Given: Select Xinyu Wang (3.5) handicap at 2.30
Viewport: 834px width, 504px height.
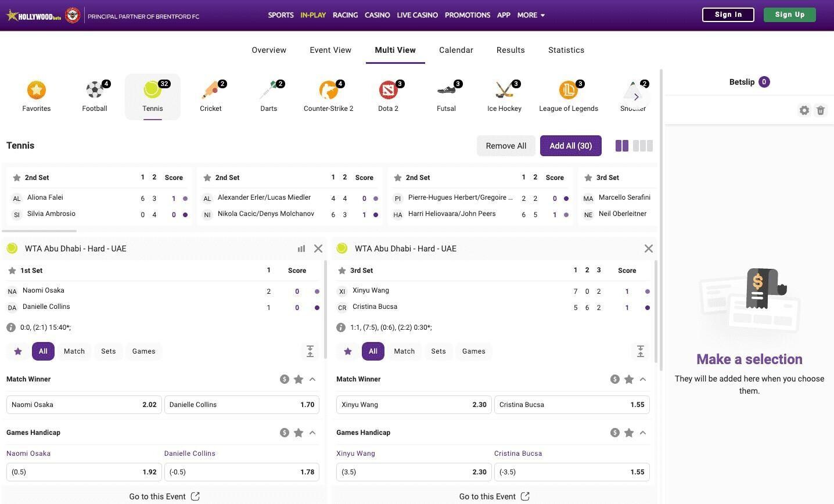Looking at the screenshot, I should click(414, 472).
